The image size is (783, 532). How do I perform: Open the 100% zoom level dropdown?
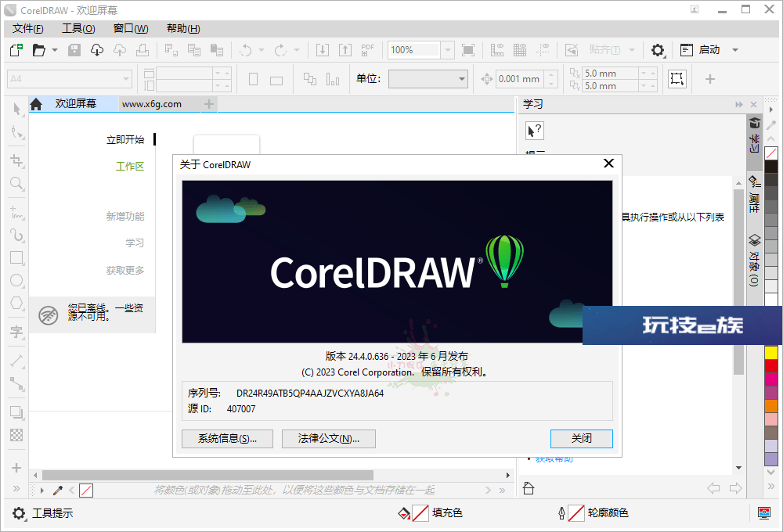[x=447, y=50]
